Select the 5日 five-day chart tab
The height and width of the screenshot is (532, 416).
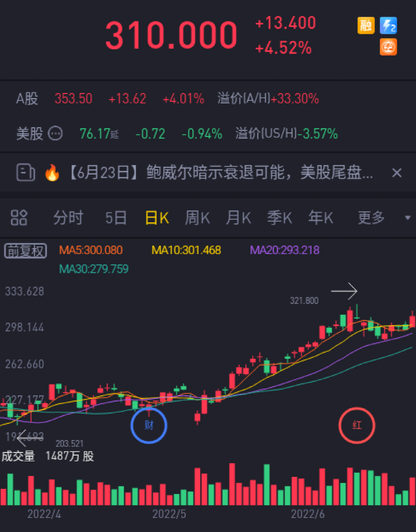[x=116, y=218]
